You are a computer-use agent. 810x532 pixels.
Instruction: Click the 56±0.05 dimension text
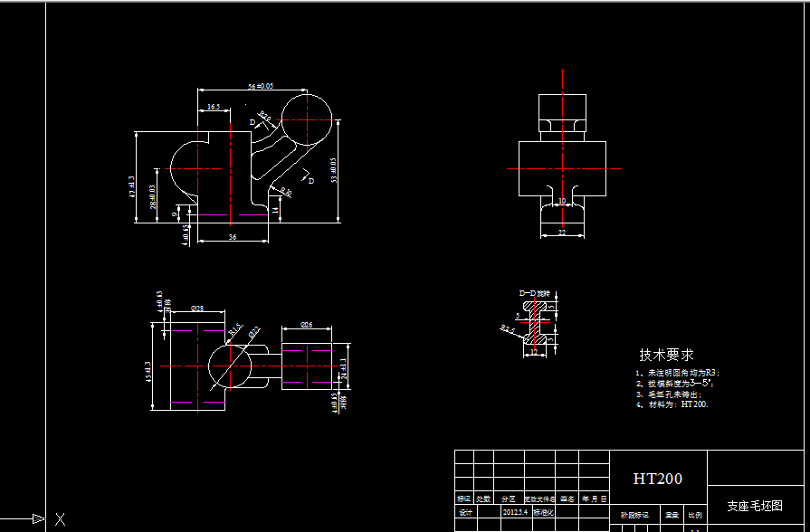point(261,86)
